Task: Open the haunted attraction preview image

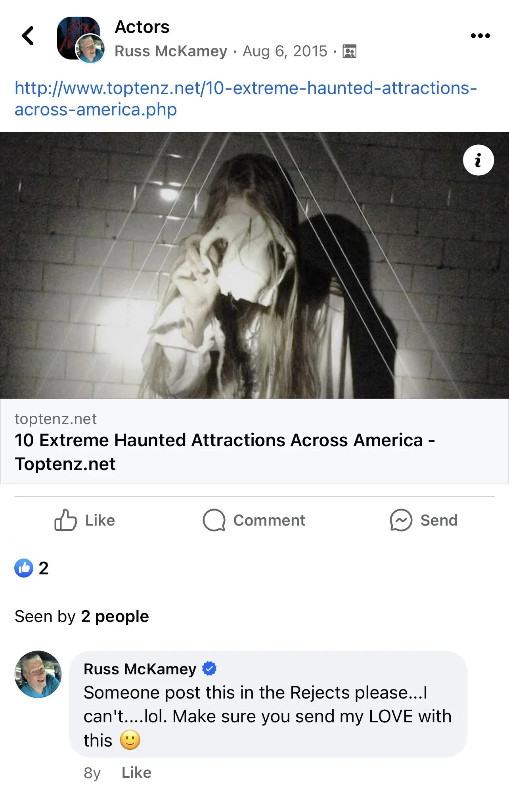Action: pos(254,265)
